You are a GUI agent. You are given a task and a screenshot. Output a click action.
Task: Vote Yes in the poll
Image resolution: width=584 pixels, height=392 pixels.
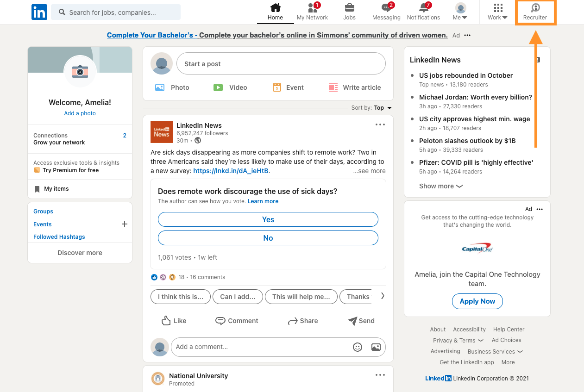coord(268,219)
